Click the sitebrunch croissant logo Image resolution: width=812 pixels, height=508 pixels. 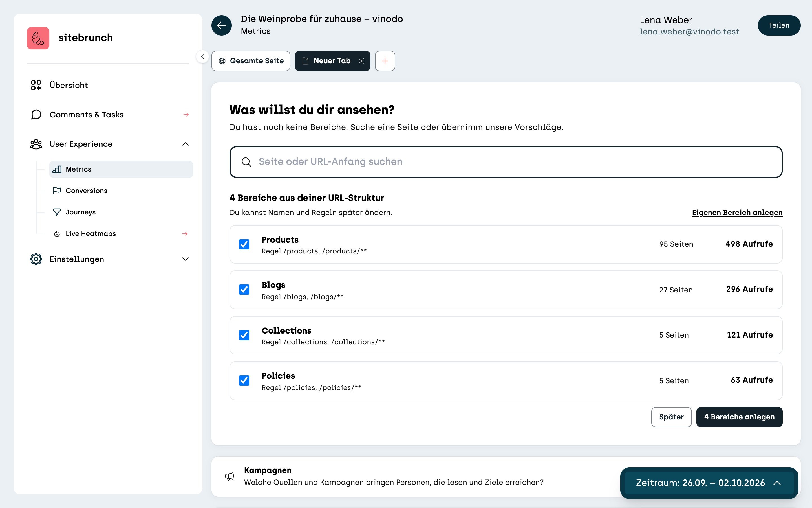pyautogui.click(x=38, y=38)
